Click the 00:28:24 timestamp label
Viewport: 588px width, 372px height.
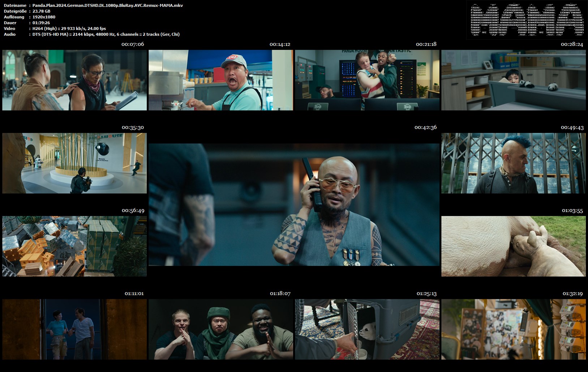pyautogui.click(x=572, y=44)
